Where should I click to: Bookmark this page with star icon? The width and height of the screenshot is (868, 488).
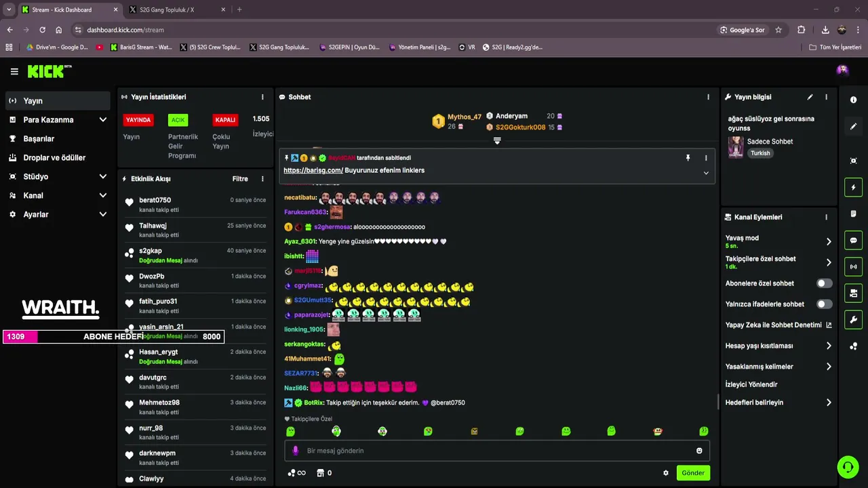tap(778, 30)
